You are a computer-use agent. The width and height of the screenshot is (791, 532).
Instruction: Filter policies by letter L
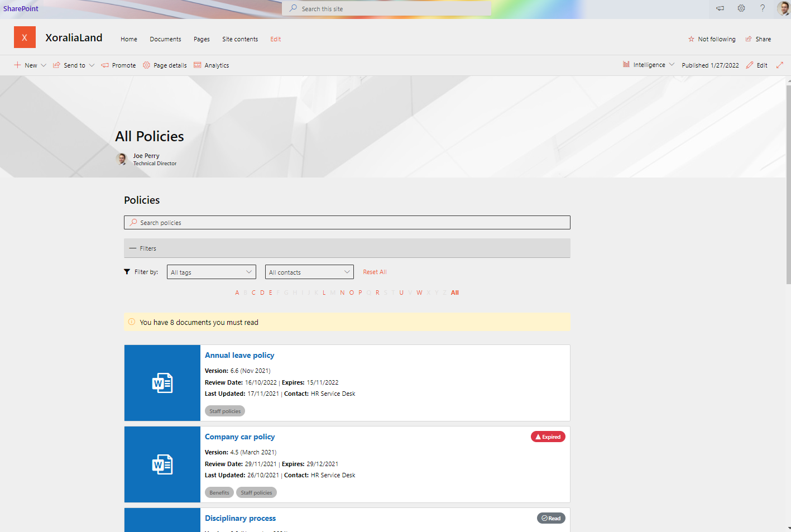pos(324,293)
